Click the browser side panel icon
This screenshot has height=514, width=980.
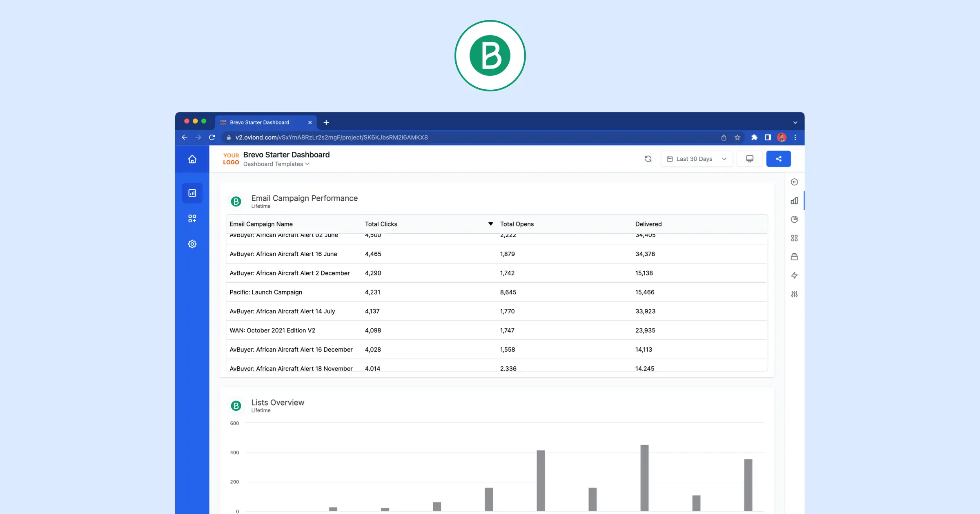(x=768, y=137)
